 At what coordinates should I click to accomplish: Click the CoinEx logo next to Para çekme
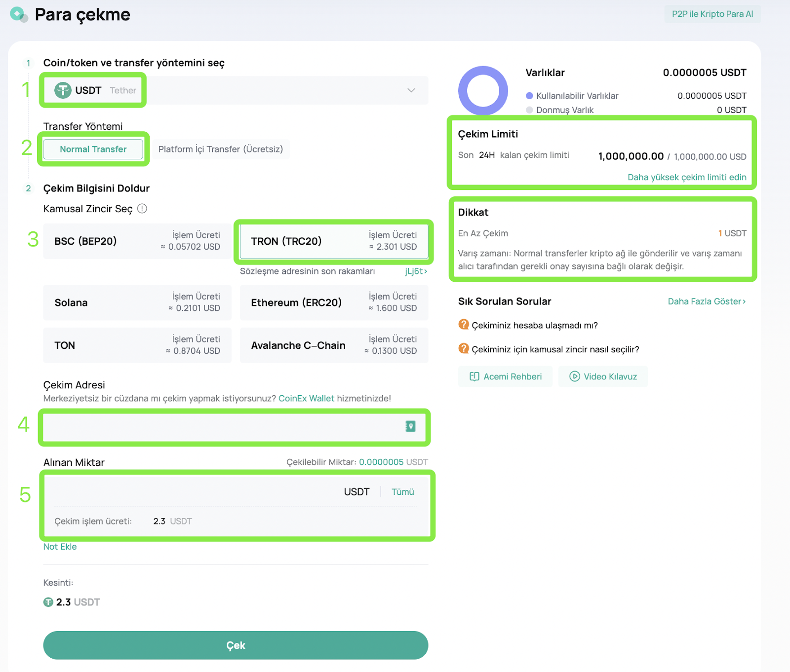(x=18, y=14)
